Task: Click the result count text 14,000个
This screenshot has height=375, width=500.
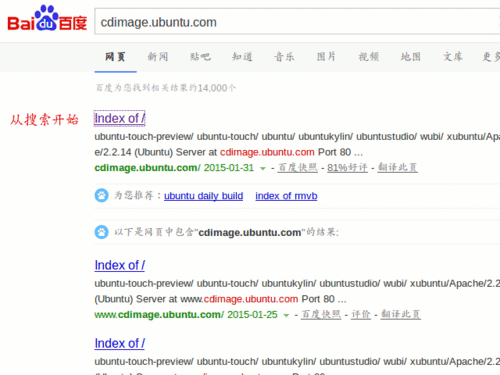Action: pos(217,88)
